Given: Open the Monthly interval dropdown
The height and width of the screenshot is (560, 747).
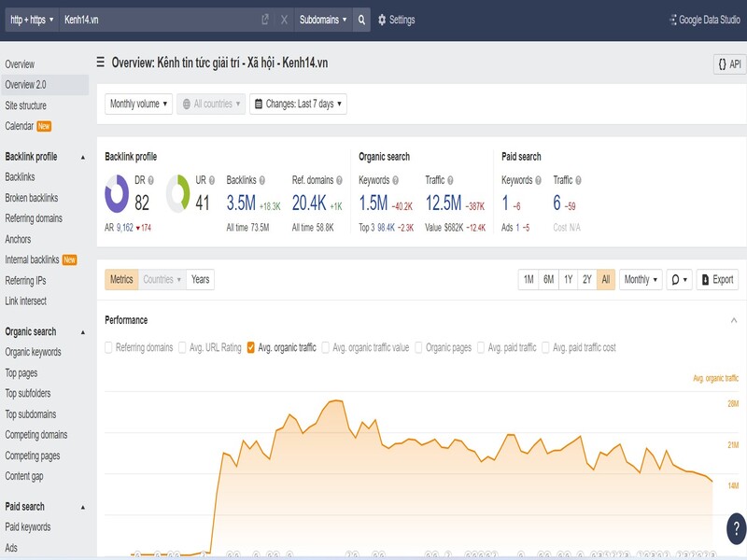Looking at the screenshot, I should pyautogui.click(x=641, y=279).
